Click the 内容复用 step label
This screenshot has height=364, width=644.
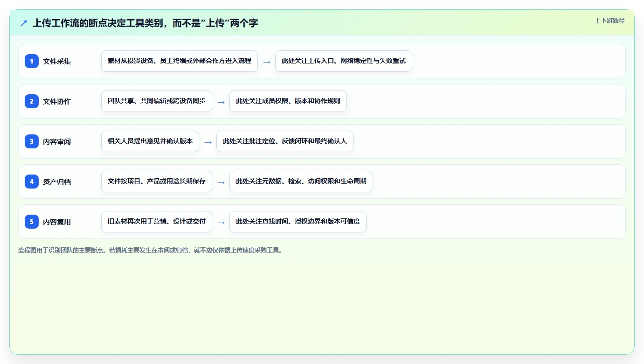point(57,222)
